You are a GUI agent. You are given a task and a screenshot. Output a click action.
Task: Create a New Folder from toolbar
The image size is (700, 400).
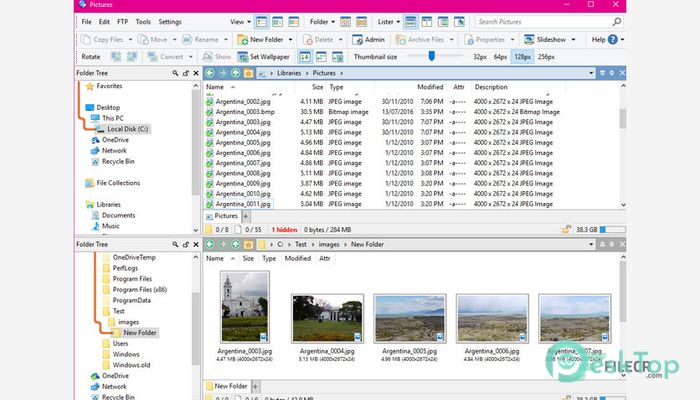pyautogui.click(x=260, y=40)
